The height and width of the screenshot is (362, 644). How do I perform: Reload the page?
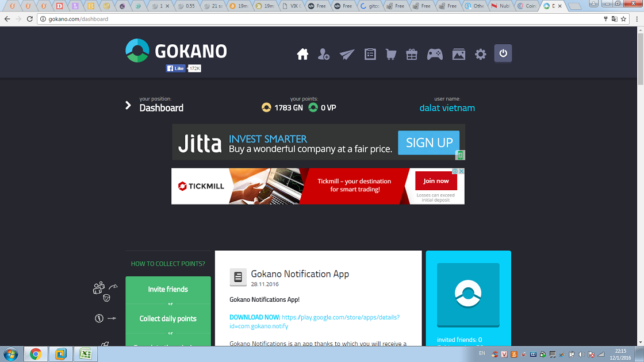[x=29, y=19]
